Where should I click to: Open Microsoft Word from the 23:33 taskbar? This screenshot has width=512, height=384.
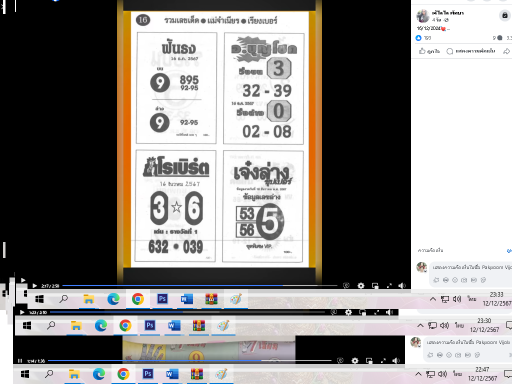(187, 299)
